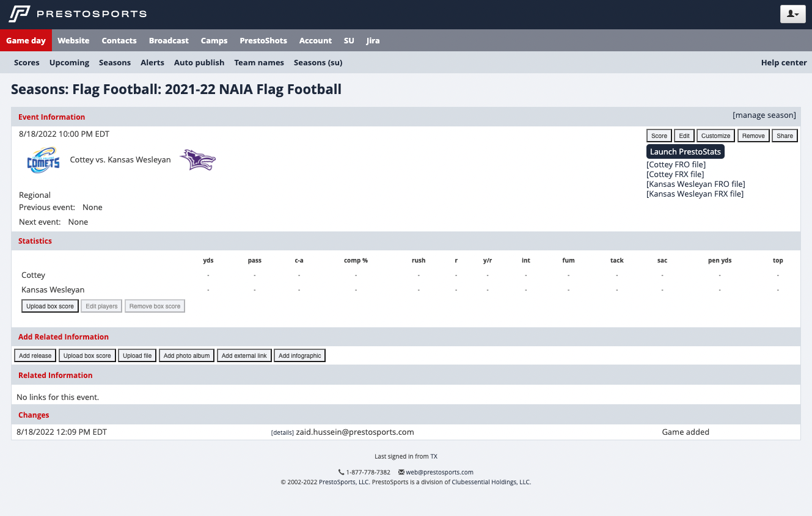This screenshot has width=812, height=516.
Task: Click the Share button
Action: 785,136
